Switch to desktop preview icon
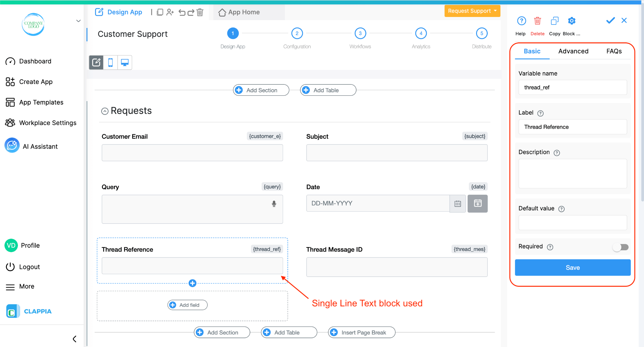The height and width of the screenshot is (347, 644). 125,62
